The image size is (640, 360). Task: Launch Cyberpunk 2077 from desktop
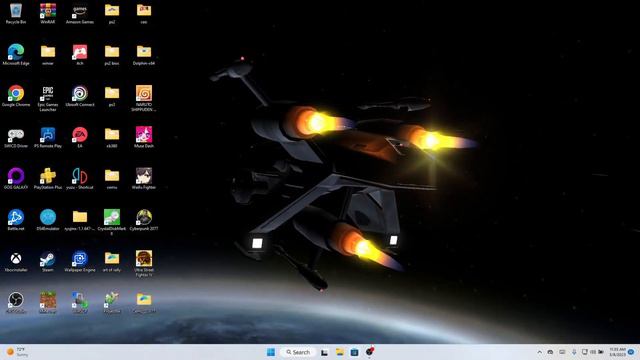[x=144, y=220]
